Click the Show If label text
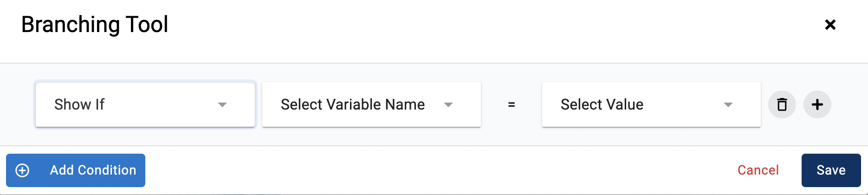Viewport: 868px width, 195px height. pos(79,104)
